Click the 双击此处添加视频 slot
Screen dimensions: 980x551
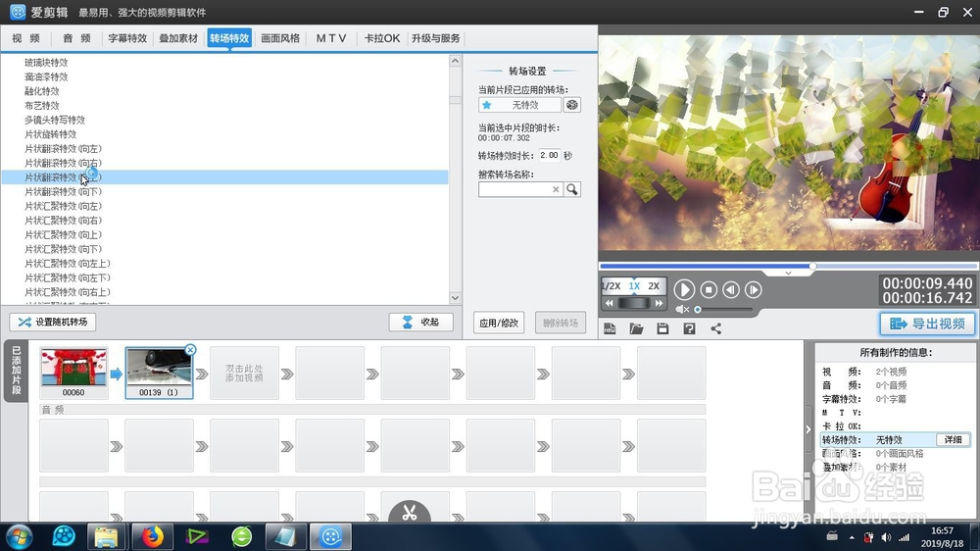244,374
